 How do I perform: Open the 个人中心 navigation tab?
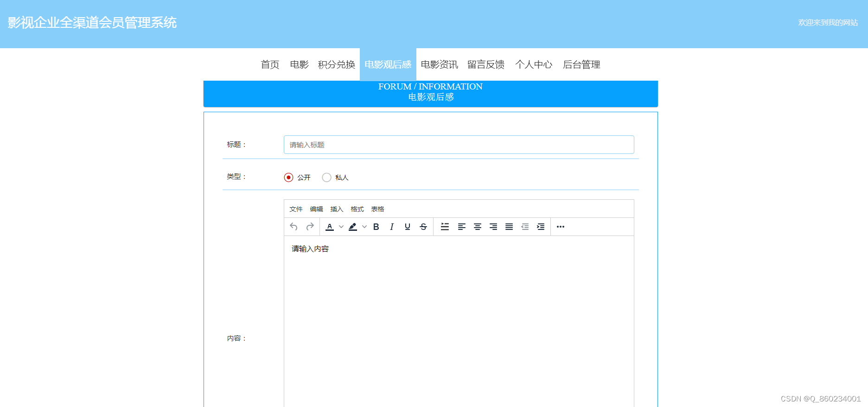pyautogui.click(x=534, y=64)
